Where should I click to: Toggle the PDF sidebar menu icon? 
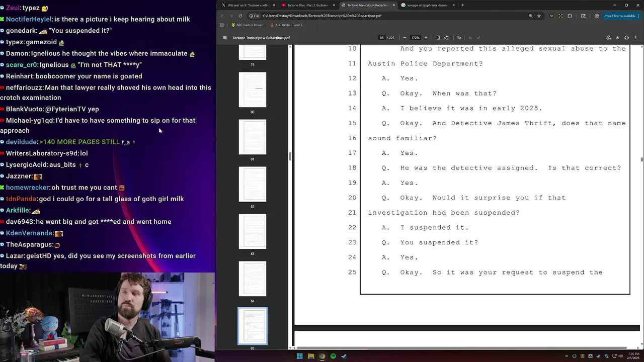point(225,38)
